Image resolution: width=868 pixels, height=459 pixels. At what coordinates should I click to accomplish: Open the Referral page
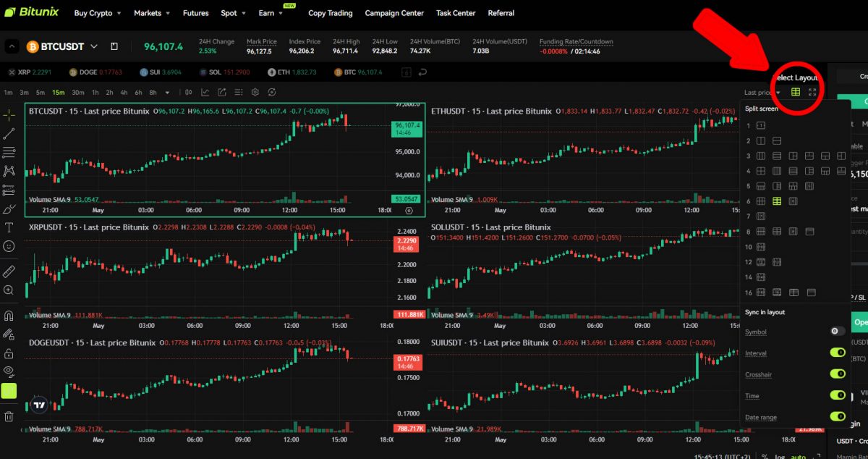[x=501, y=13]
